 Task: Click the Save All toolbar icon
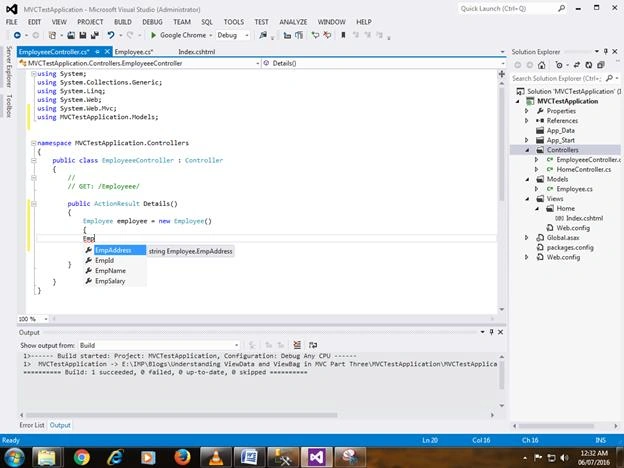pos(95,35)
